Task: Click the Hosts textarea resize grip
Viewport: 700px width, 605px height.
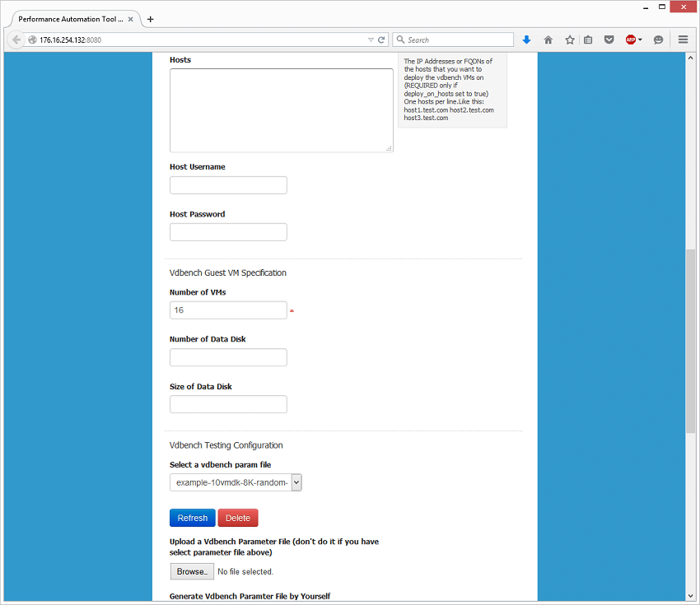Action: point(390,148)
